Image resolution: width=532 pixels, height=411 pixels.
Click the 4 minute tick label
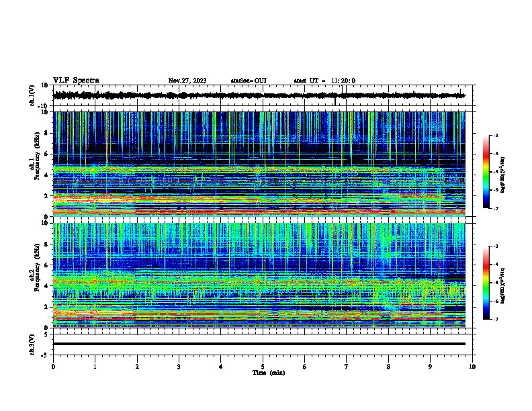221,367
